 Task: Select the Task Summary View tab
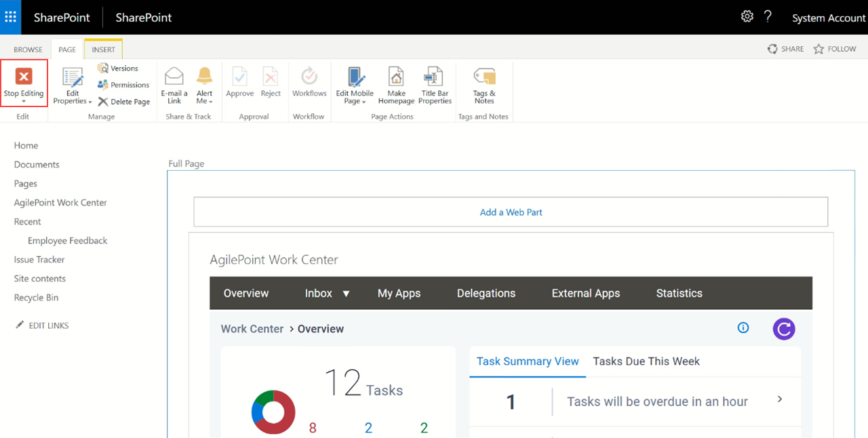(528, 361)
